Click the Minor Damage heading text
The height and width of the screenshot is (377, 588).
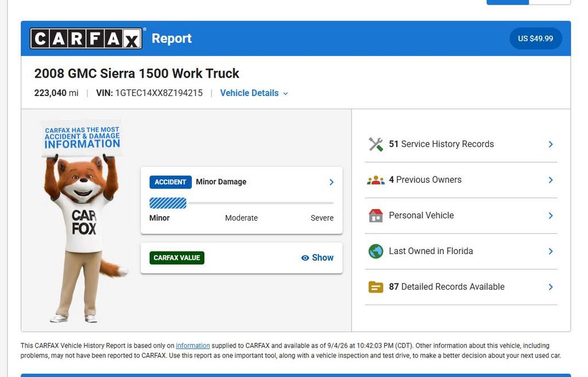[221, 182]
